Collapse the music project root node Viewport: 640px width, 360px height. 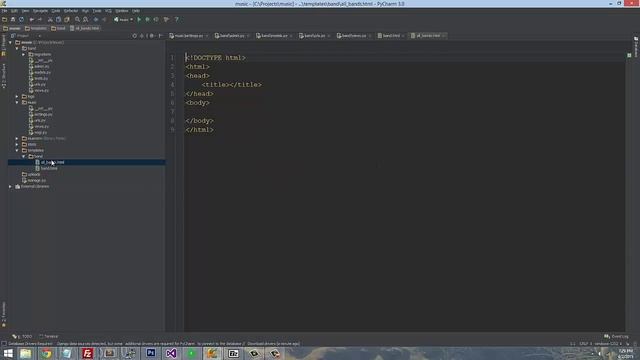point(11,42)
